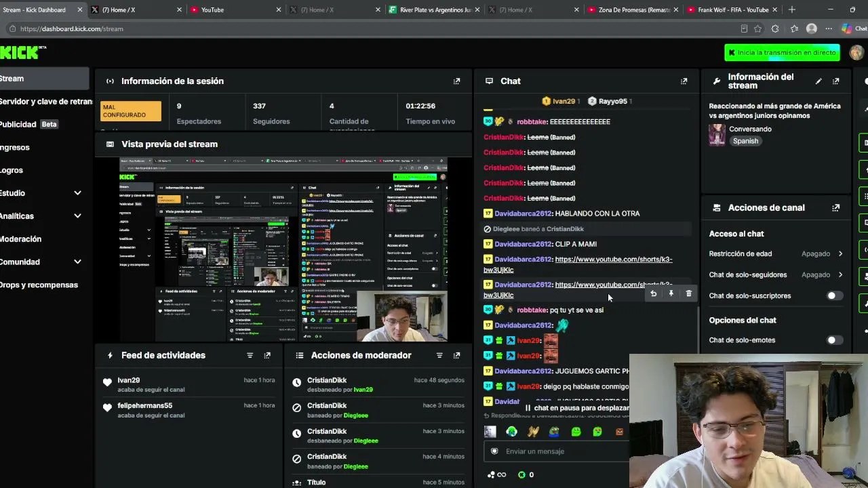Open the profile avatar menu in Kick
Screen dimensions: 868x488
tap(856, 53)
